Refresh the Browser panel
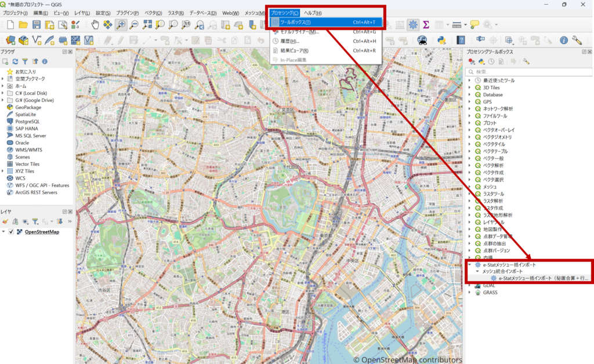 click(x=16, y=61)
